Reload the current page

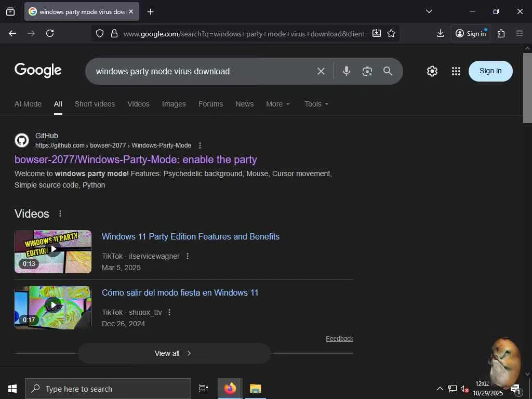50,33
